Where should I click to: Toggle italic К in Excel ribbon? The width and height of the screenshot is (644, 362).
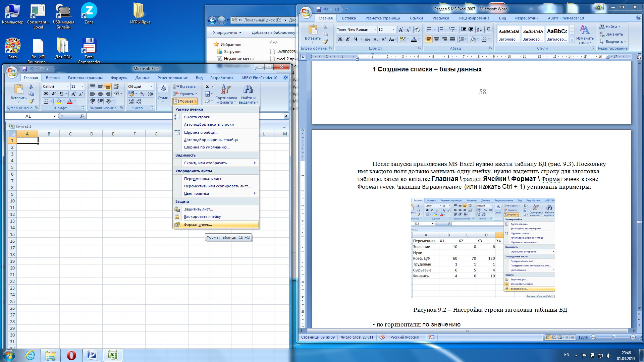(53, 94)
